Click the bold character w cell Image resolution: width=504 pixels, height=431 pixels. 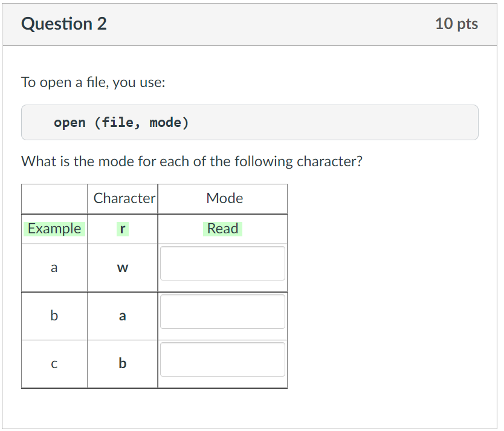(123, 267)
